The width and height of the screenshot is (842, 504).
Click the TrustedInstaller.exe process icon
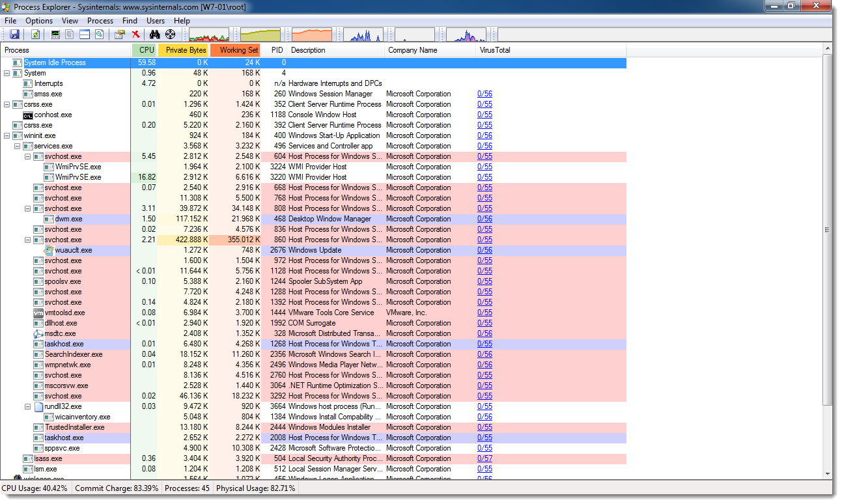coord(38,427)
